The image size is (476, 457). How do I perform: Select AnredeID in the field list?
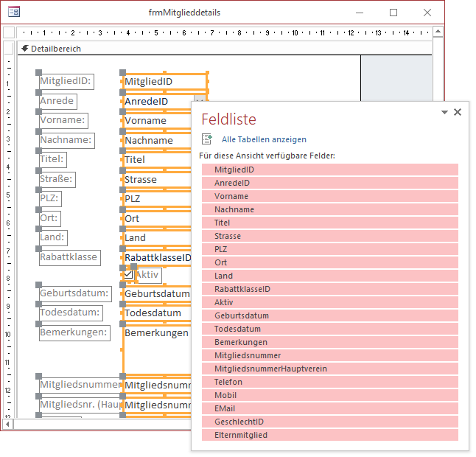point(330,183)
